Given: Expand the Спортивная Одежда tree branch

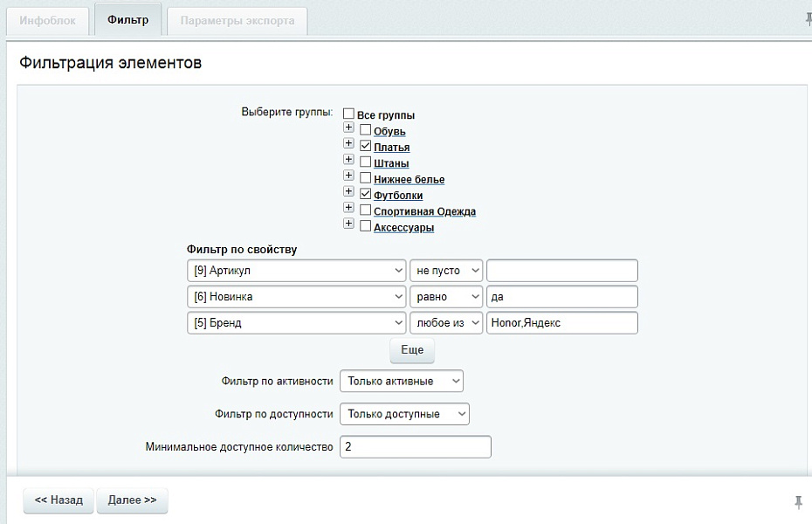Looking at the screenshot, I should [x=348, y=209].
